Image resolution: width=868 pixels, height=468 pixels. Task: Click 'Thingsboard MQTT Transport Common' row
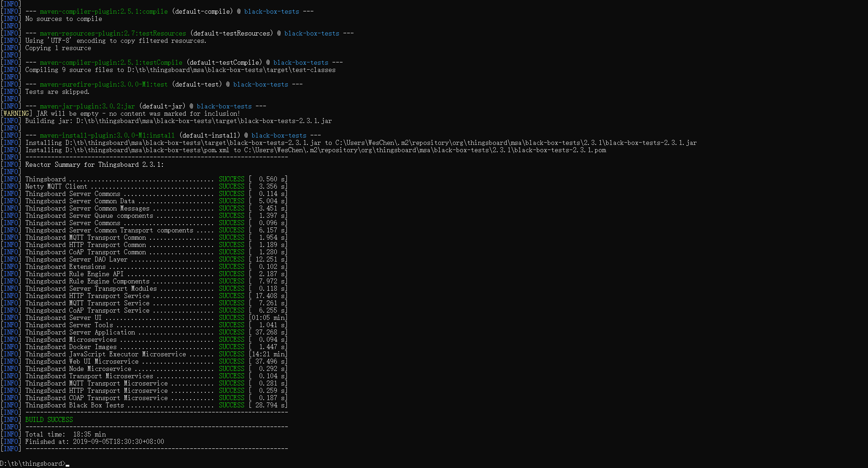144,237
